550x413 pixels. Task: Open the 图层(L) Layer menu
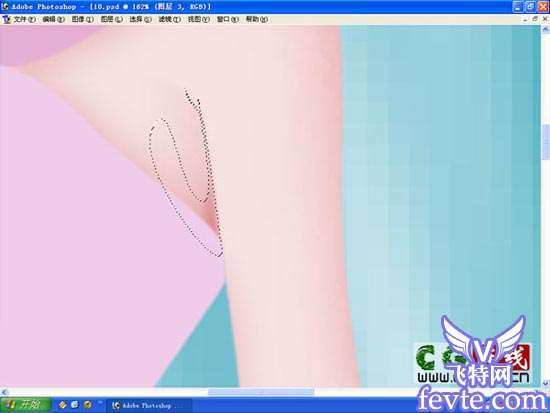click(x=112, y=19)
